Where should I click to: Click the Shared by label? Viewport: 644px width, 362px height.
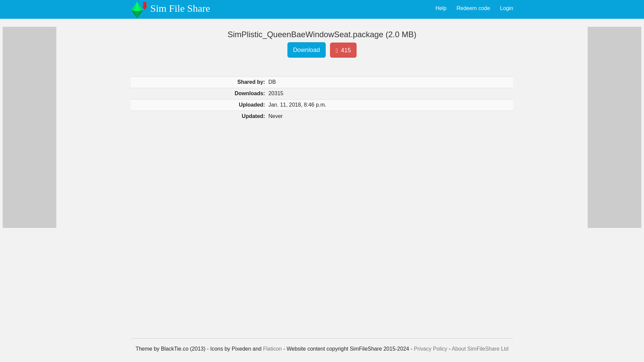pos(251,82)
